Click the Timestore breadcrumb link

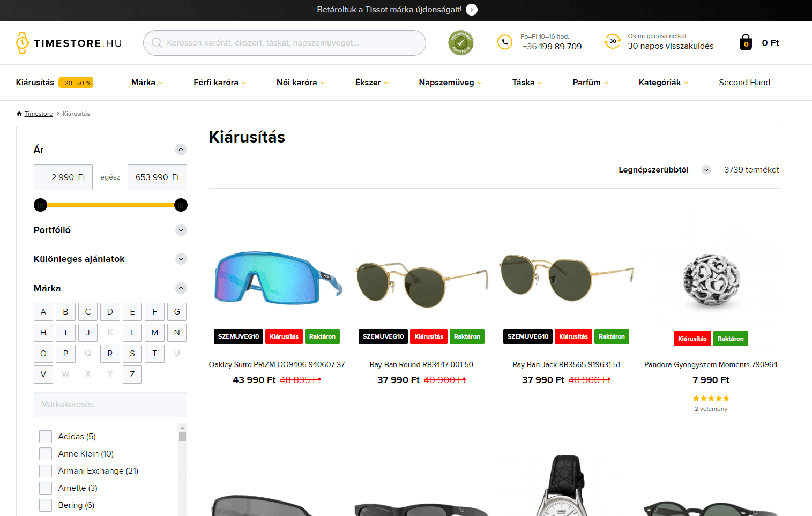pyautogui.click(x=39, y=114)
